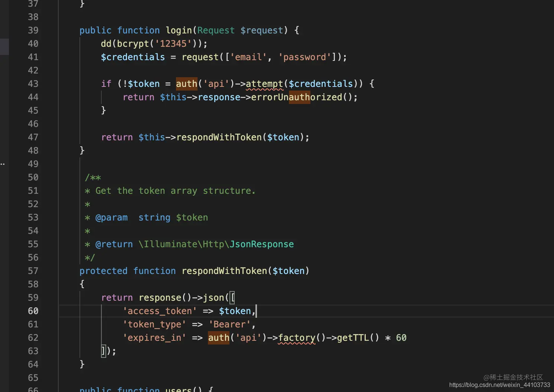Click the highlighted 'auth' on line 62

coord(219,338)
